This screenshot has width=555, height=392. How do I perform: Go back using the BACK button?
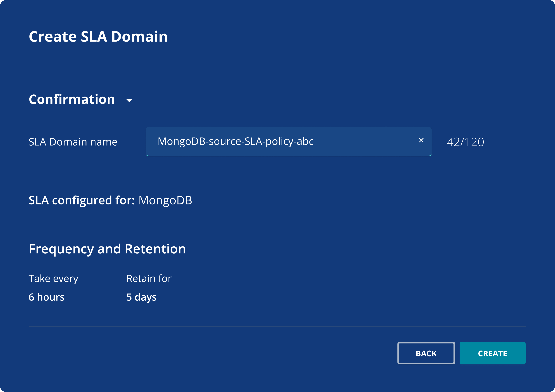426,353
